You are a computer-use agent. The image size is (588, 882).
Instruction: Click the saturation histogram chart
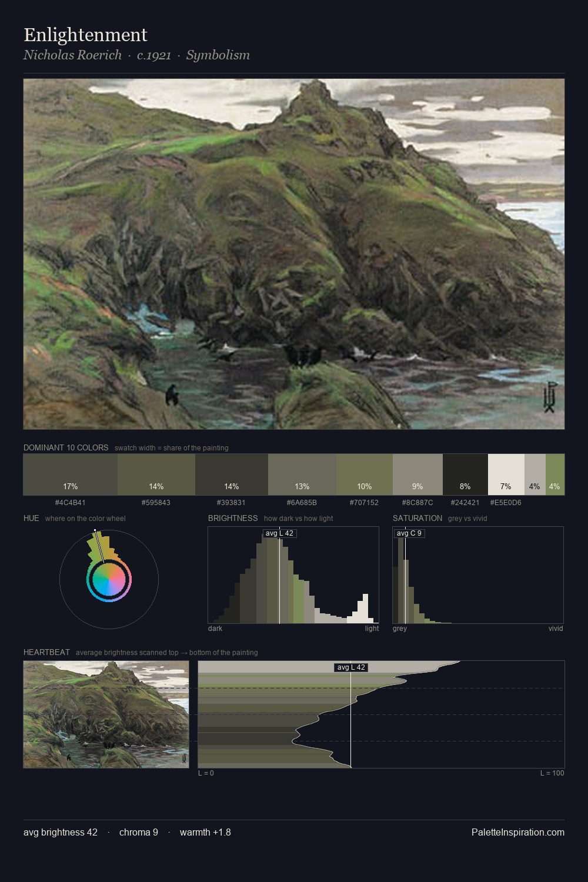click(x=478, y=575)
